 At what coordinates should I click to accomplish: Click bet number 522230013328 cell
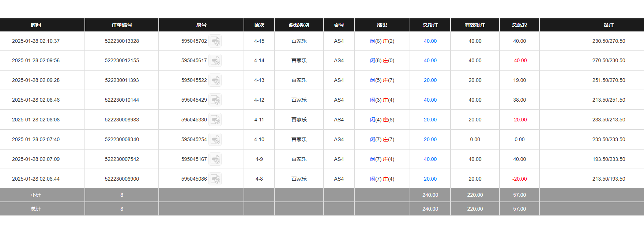(122, 41)
